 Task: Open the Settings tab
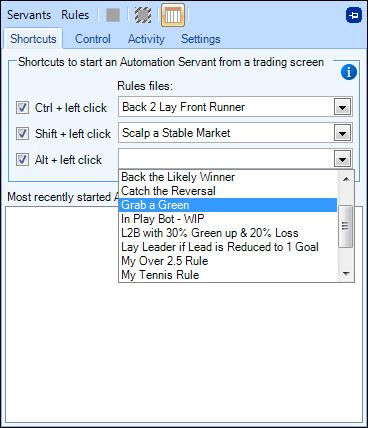(x=201, y=39)
